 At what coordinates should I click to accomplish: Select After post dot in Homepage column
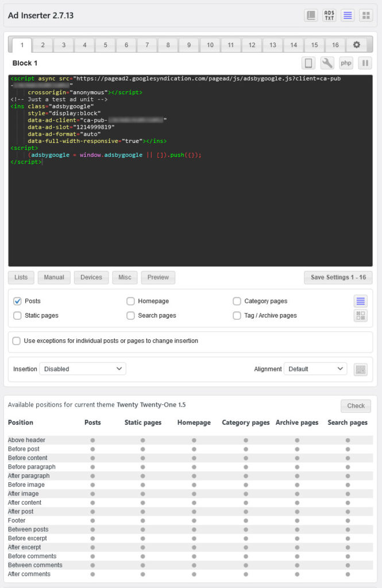coord(194,512)
